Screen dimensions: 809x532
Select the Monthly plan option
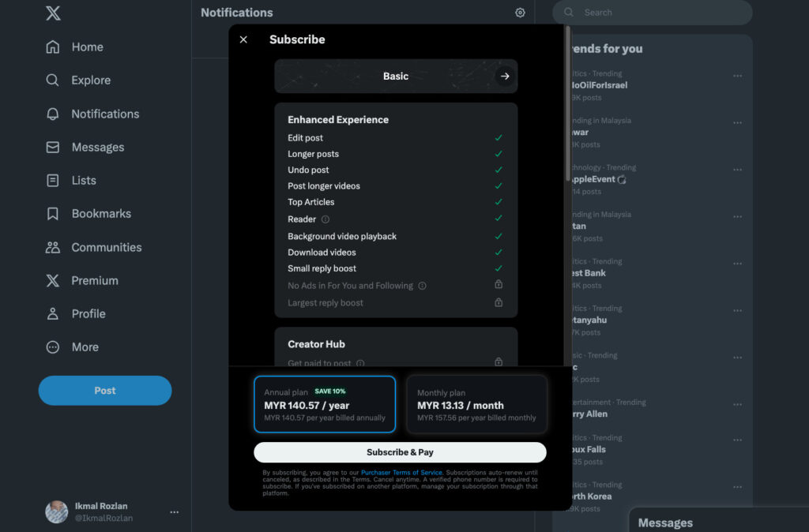(476, 404)
